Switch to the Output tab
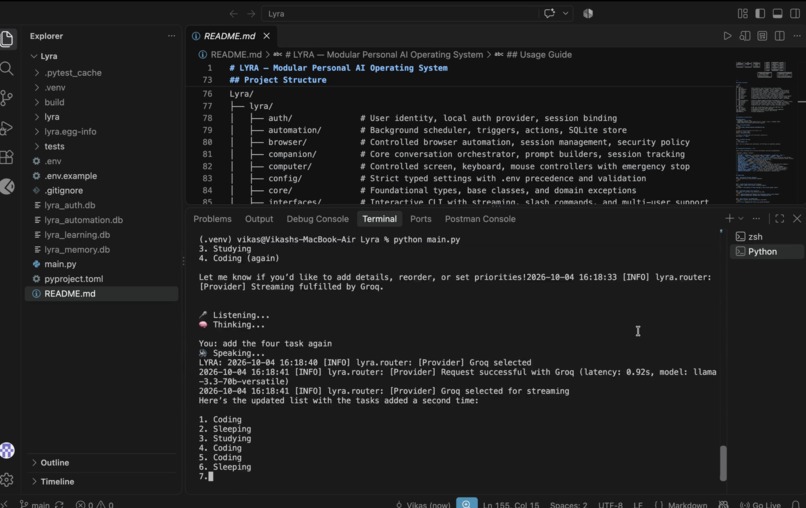806x508 pixels. click(259, 219)
